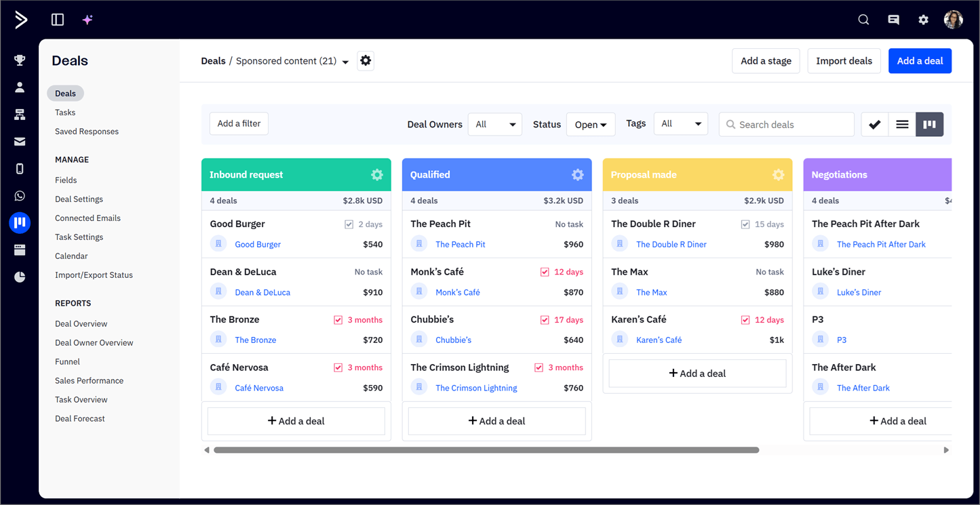Screen dimensions: 980x505
Task: Open the trophy icon in left rail
Action: click(20, 60)
